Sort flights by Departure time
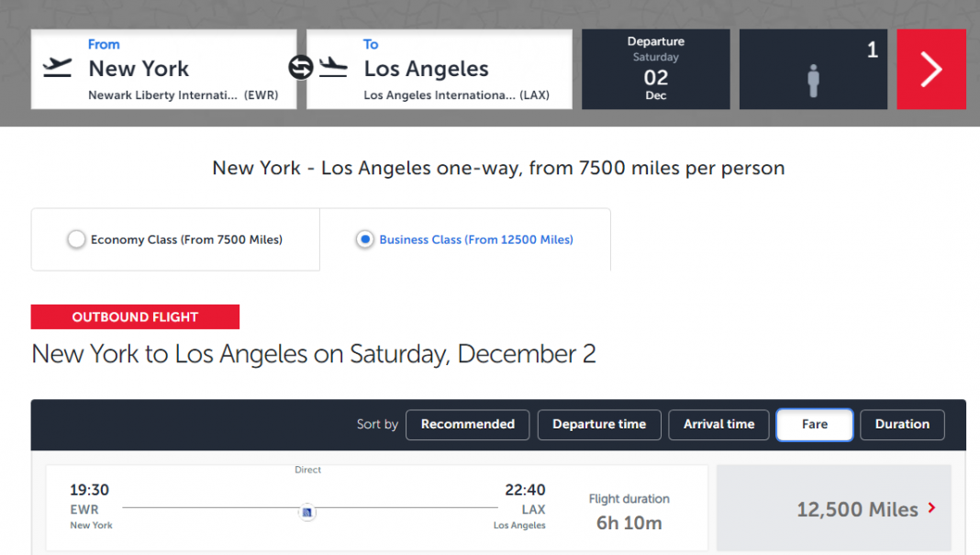 click(599, 424)
